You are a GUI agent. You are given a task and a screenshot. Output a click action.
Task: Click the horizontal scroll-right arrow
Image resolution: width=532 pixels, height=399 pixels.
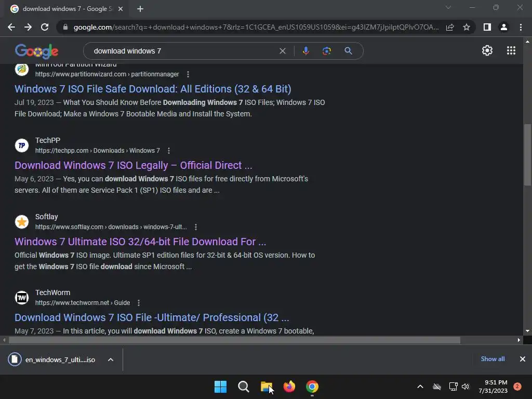[x=519, y=340]
